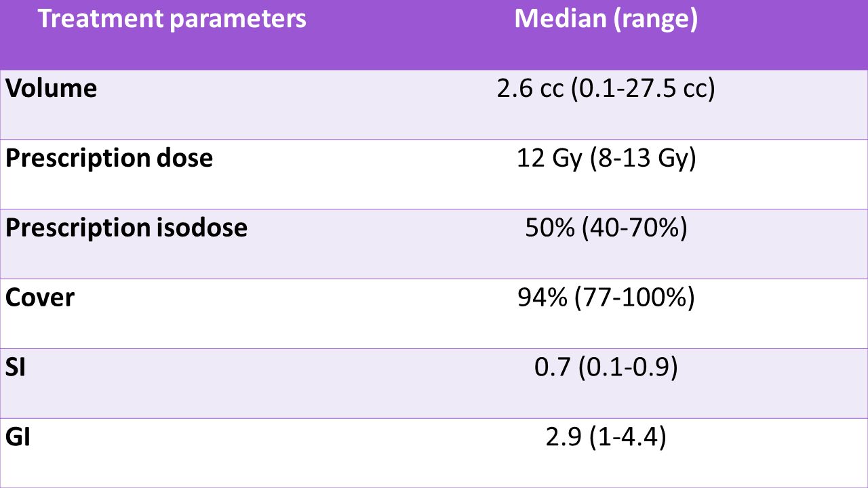Select the GI row label
868x488 pixels.
(x=18, y=437)
